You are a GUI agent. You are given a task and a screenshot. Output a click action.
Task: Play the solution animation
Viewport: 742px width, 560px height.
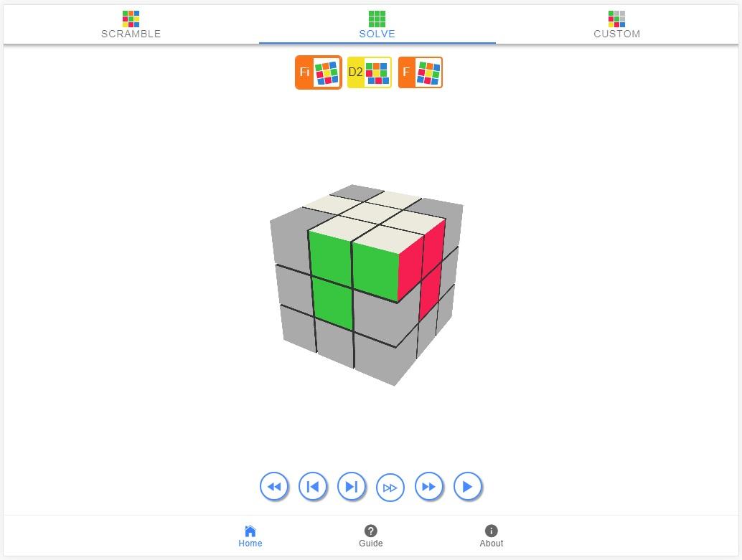pyautogui.click(x=468, y=487)
